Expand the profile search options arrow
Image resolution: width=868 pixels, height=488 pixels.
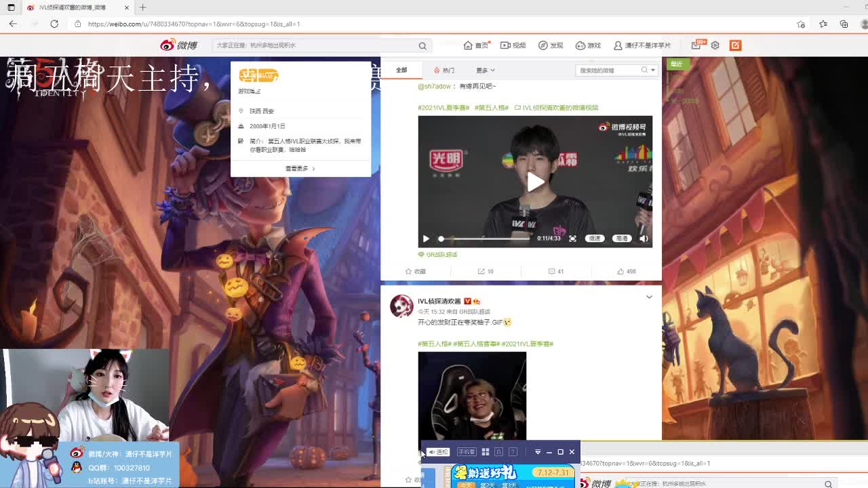[x=653, y=70]
